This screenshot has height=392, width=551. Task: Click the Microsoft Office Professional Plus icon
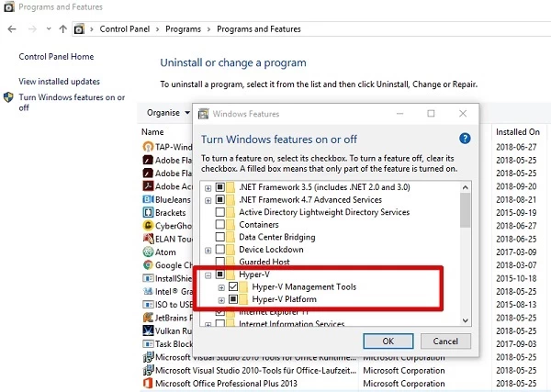pyautogui.click(x=148, y=383)
